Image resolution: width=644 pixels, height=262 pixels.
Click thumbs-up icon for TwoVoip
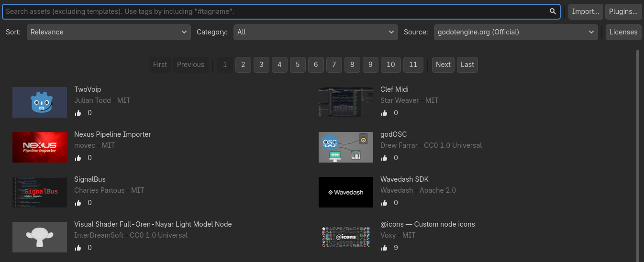(x=78, y=113)
